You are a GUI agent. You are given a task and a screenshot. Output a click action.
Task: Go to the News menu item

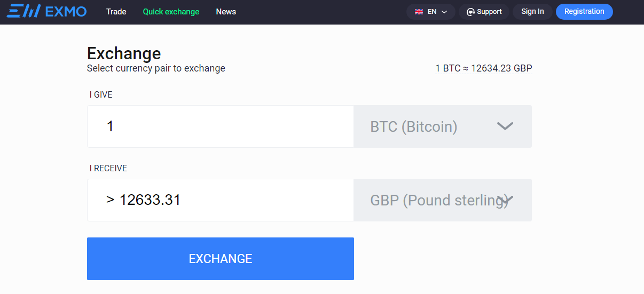coord(226,12)
